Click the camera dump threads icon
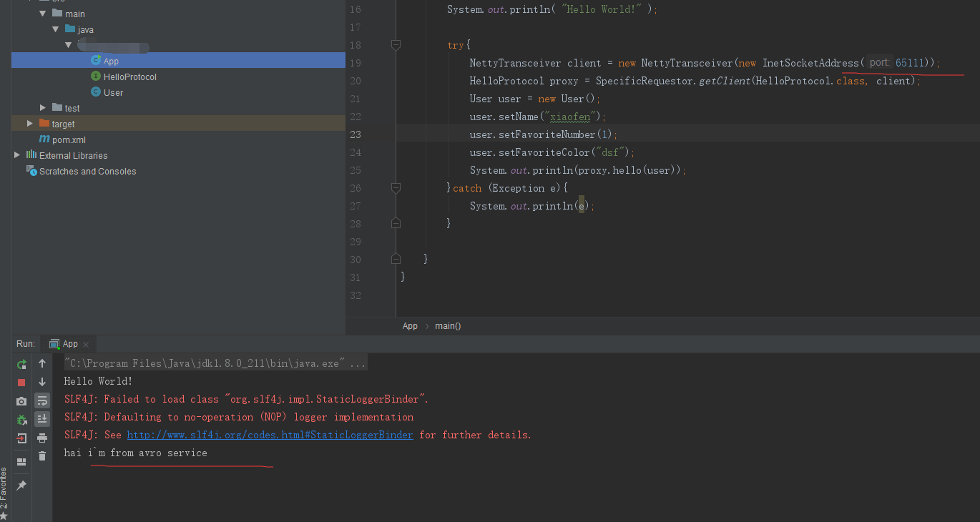 (21, 401)
